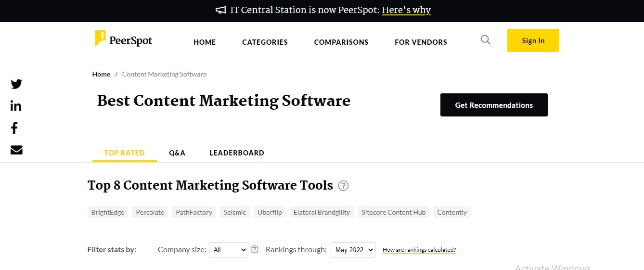Click the PeerSpot logo
Image resolution: width=644 pixels, height=270 pixels.
click(124, 39)
